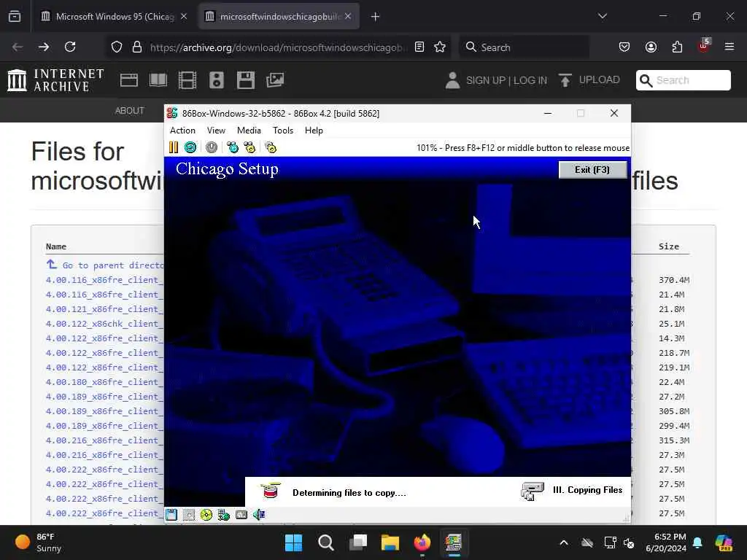Click Internet Archive site search field
This screenshot has height=560, width=747.
(683, 80)
